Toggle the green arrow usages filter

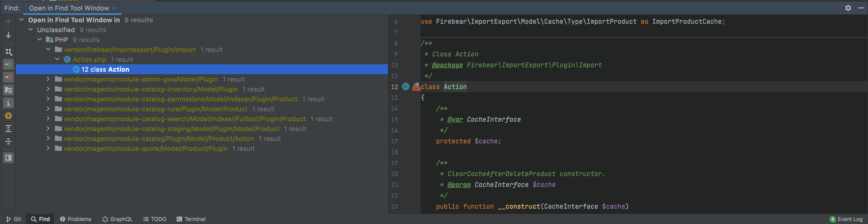coord(8,64)
